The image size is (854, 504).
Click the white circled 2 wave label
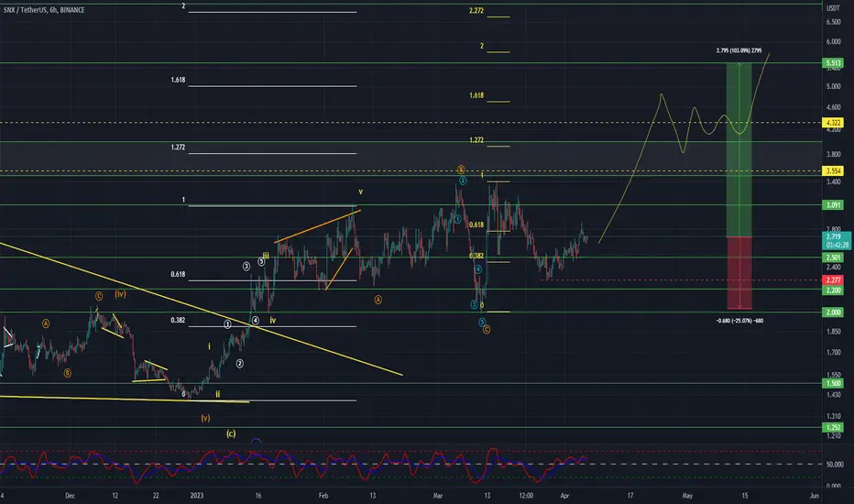coord(240,364)
